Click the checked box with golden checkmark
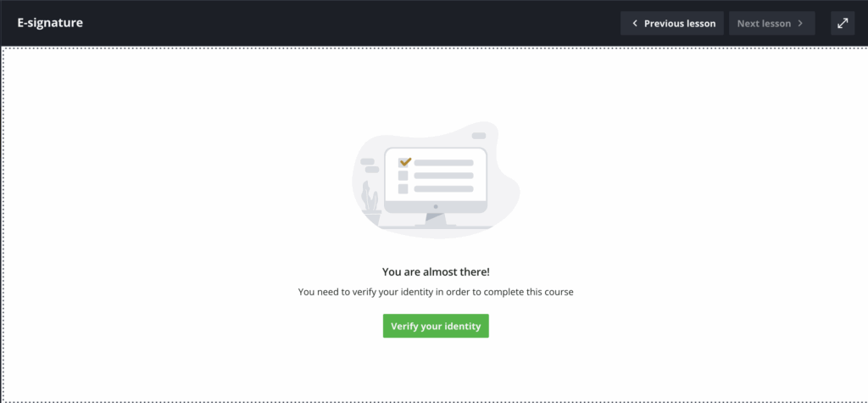Screen dimensions: 868x403 pyautogui.click(x=404, y=162)
